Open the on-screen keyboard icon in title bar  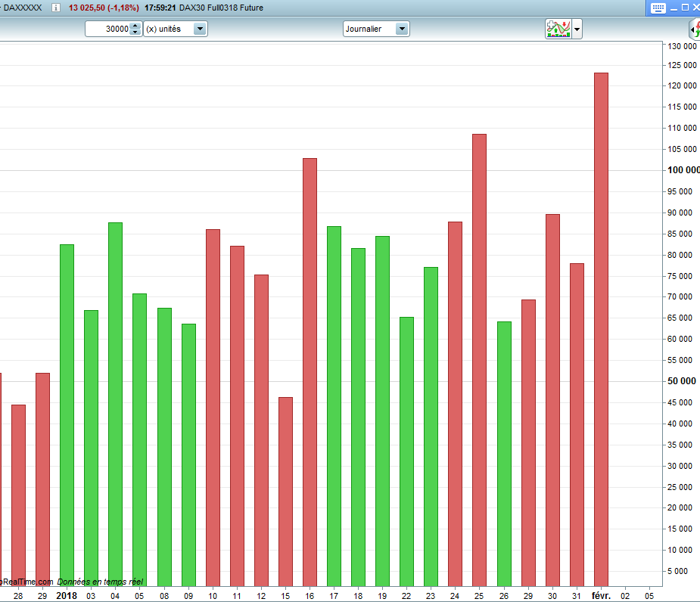[658, 8]
